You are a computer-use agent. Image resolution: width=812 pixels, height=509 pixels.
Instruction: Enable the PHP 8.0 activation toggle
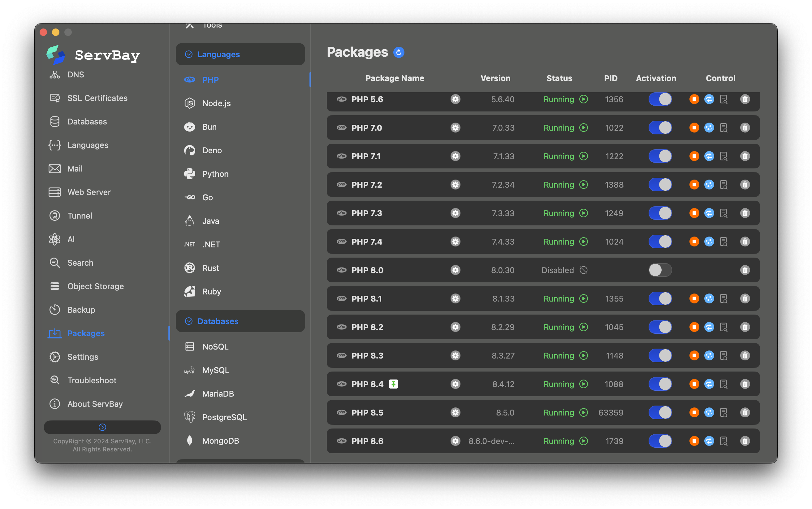[660, 270]
